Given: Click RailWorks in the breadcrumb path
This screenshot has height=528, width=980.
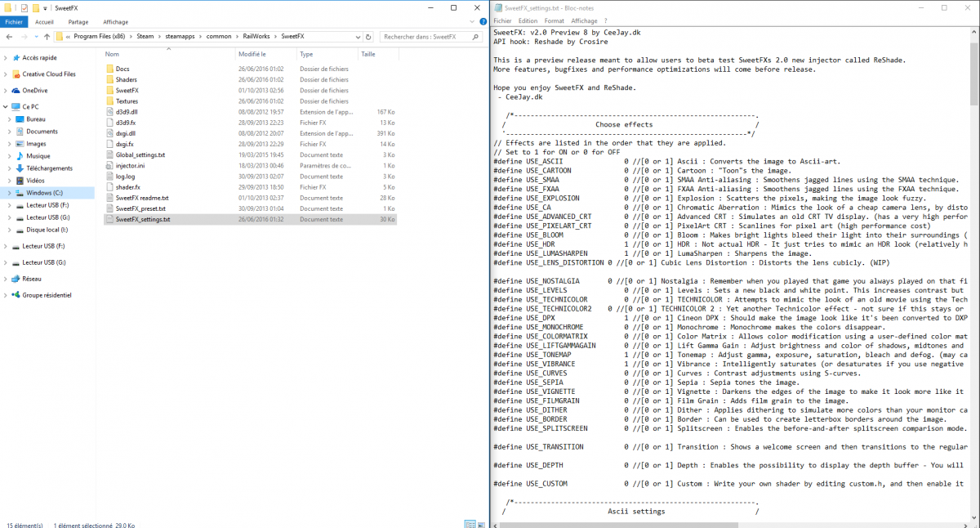Looking at the screenshot, I should (255, 36).
